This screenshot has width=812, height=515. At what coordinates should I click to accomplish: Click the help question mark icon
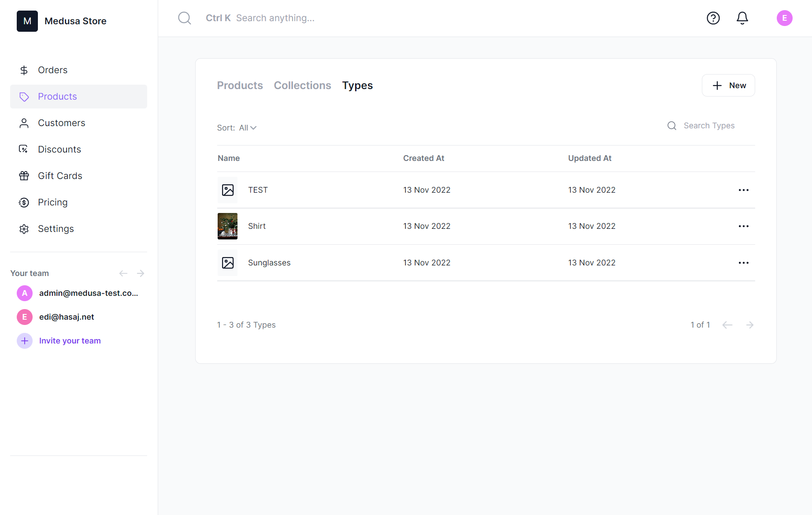[713, 18]
